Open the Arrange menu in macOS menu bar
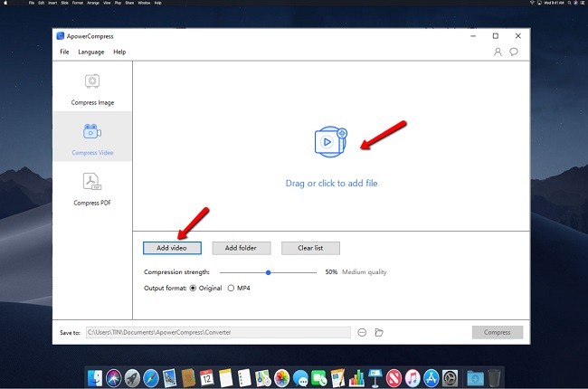This screenshot has width=588, height=389. coord(93,3)
